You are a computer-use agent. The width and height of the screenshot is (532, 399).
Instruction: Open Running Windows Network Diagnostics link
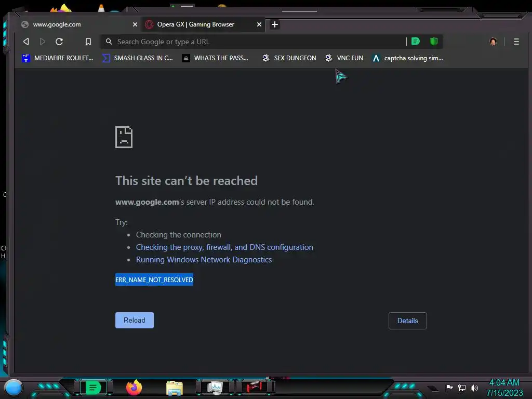(x=204, y=260)
